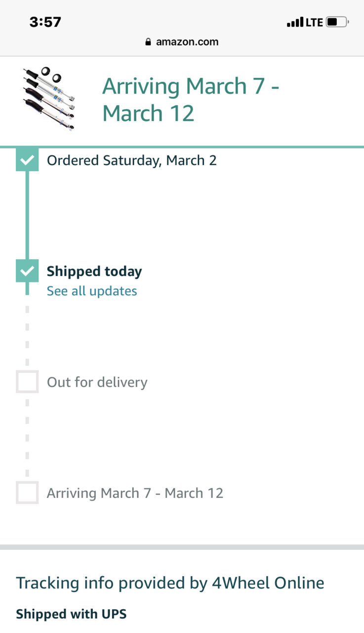This screenshot has height=633, width=364.
Task: Click the Ordered Saturday checkmark box
Action: tap(27, 160)
